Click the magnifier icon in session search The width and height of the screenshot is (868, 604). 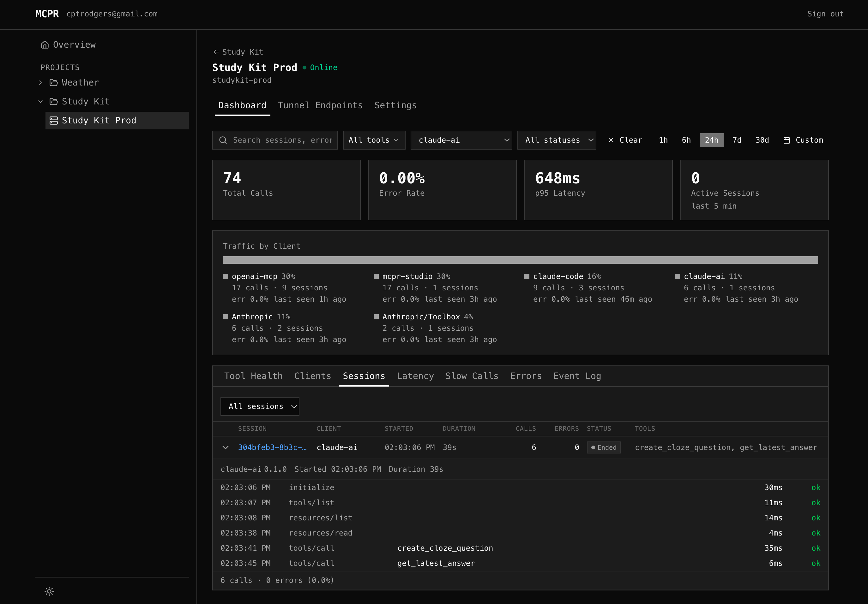[x=223, y=140]
